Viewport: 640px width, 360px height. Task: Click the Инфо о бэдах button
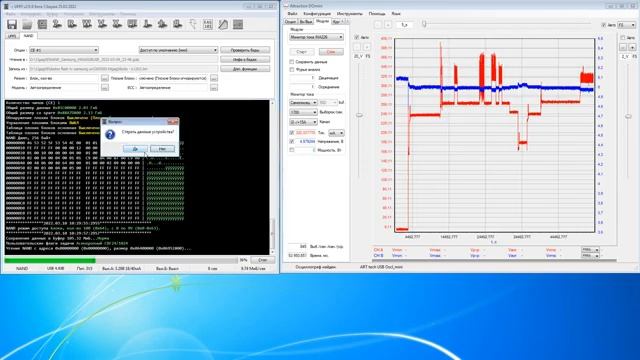(x=245, y=60)
